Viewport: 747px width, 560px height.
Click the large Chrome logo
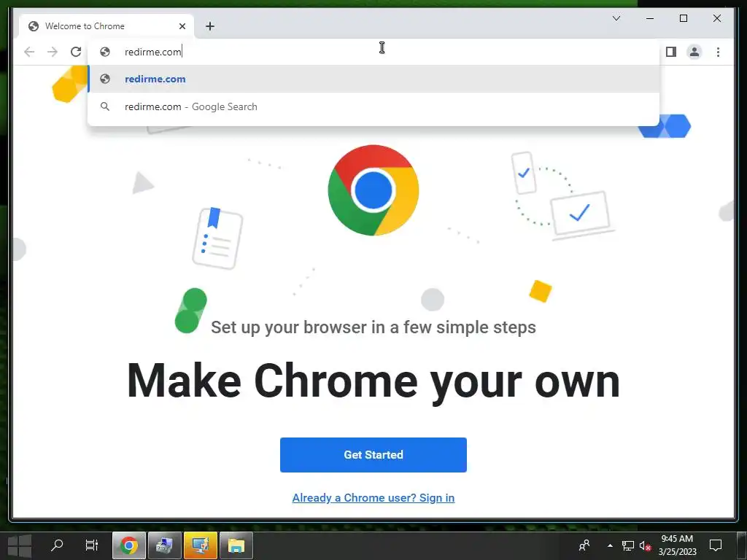[373, 190]
